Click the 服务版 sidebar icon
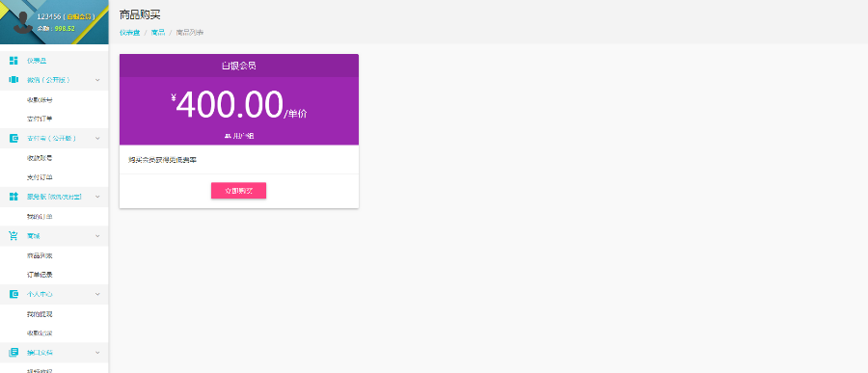Viewport: 868px width, 373px height. tap(14, 197)
